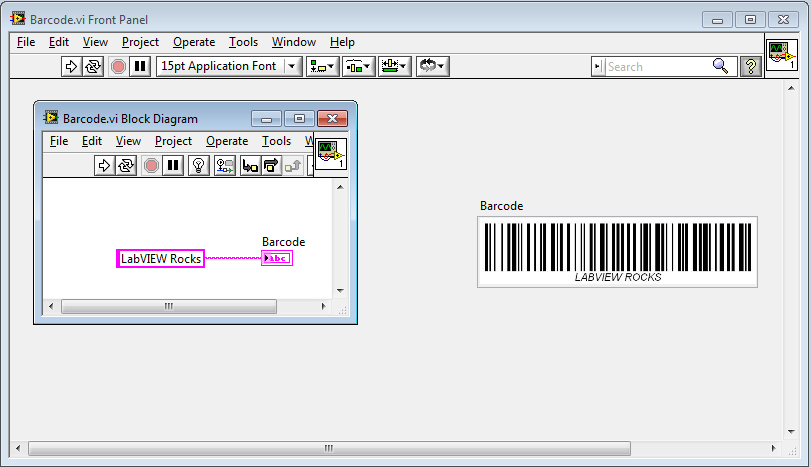Run the VI from Front Panel toolbar
Viewport: 811px width, 467px height.
(x=71, y=66)
